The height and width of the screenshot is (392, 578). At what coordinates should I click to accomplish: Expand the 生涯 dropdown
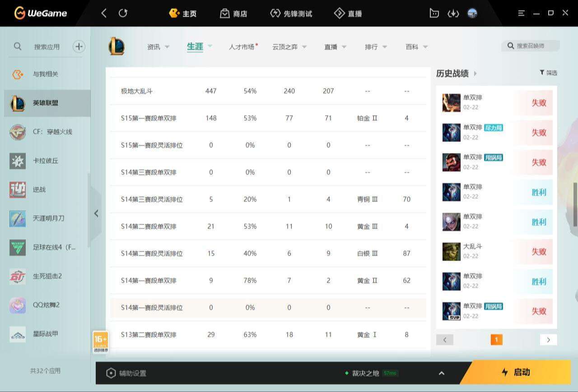pos(210,46)
